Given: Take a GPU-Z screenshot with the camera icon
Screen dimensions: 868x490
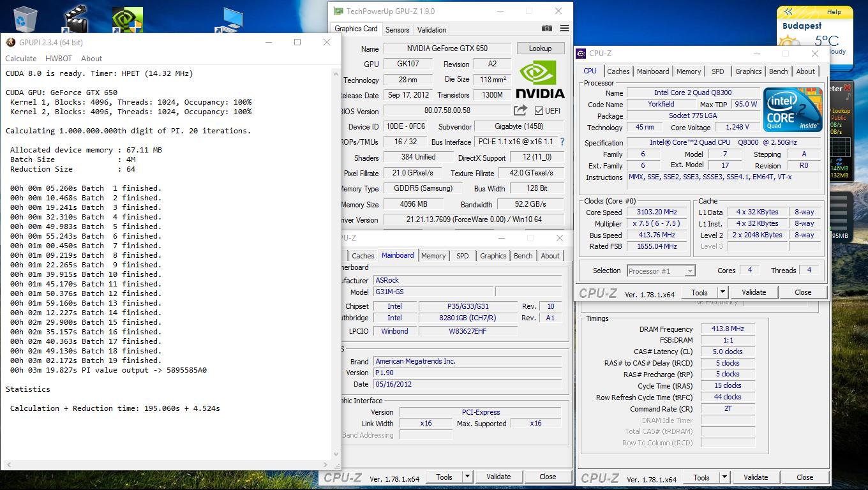Looking at the screenshot, I should click(547, 28).
